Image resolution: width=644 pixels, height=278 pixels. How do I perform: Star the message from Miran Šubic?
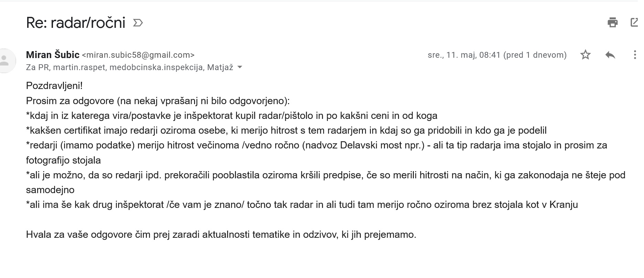click(x=585, y=55)
